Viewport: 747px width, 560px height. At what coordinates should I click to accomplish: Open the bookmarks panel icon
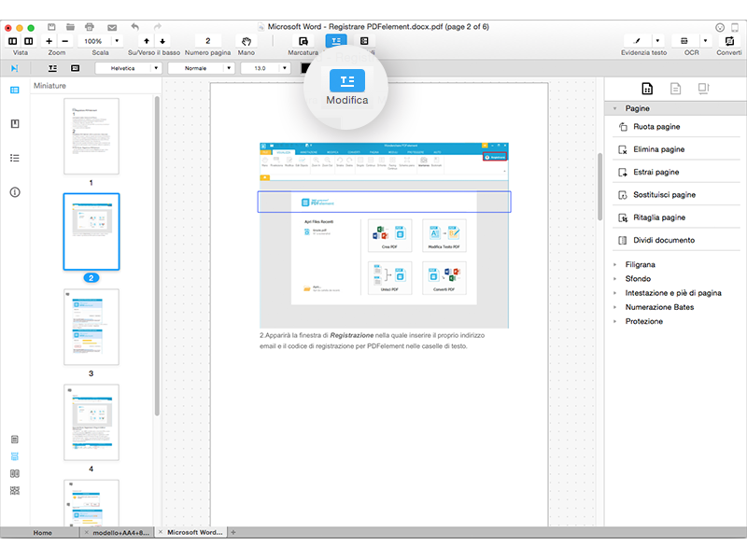pos(15,124)
